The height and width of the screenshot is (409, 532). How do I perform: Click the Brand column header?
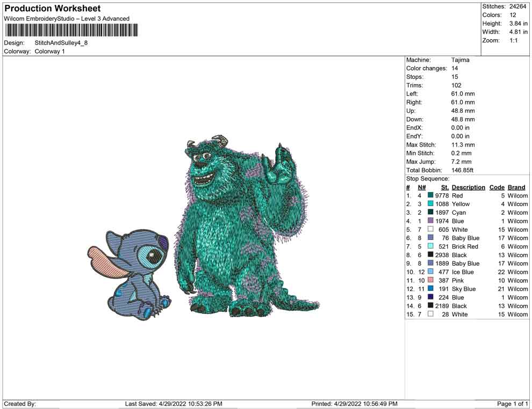[516, 187]
